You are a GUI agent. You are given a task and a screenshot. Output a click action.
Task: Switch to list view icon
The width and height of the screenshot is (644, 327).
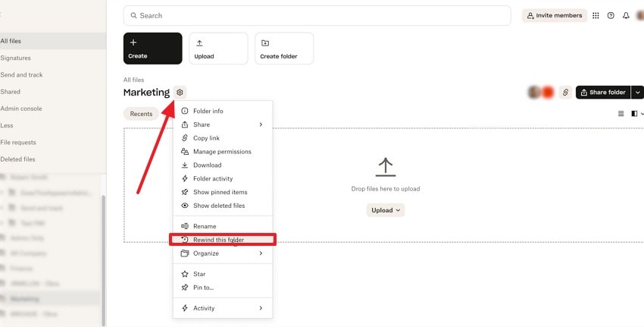(x=621, y=114)
